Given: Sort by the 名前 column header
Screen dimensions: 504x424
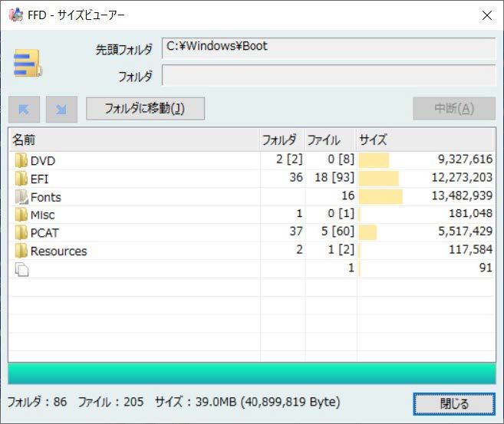Looking at the screenshot, I should 134,140.
